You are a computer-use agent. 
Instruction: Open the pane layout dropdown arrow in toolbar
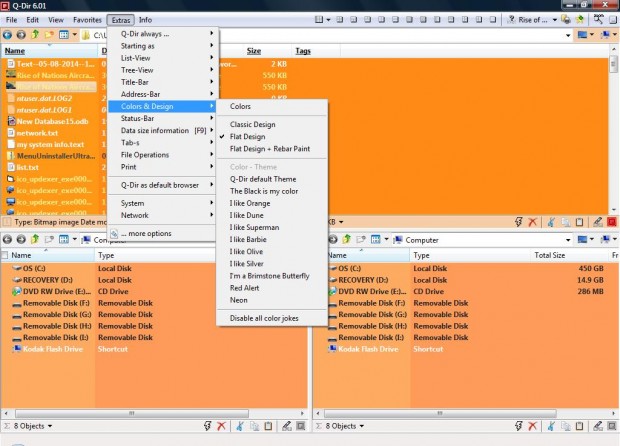coord(328,20)
